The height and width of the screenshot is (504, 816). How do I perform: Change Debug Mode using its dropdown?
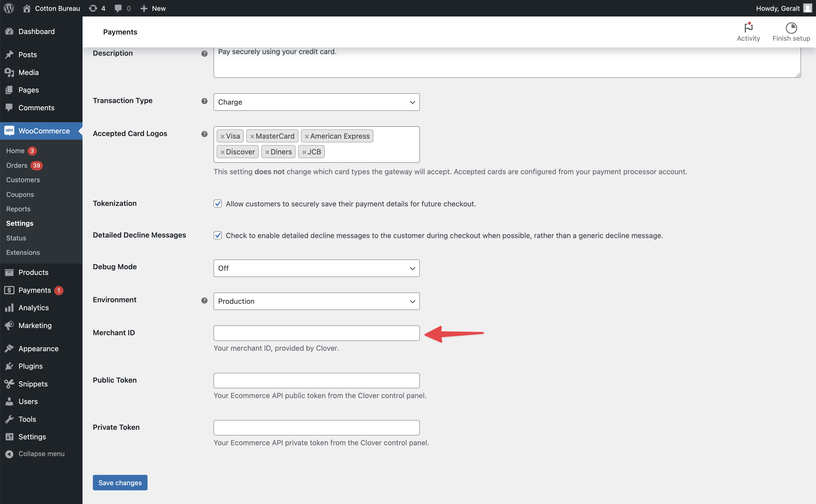click(316, 268)
